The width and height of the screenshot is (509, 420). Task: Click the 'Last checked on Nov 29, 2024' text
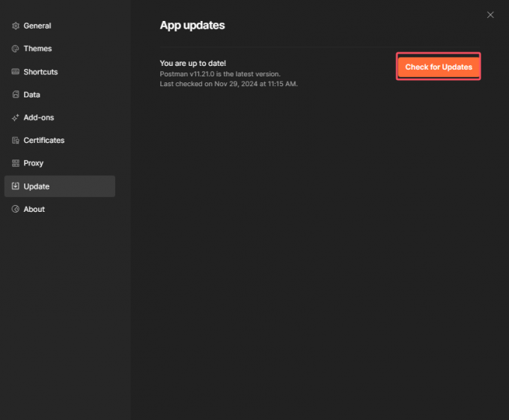[228, 84]
